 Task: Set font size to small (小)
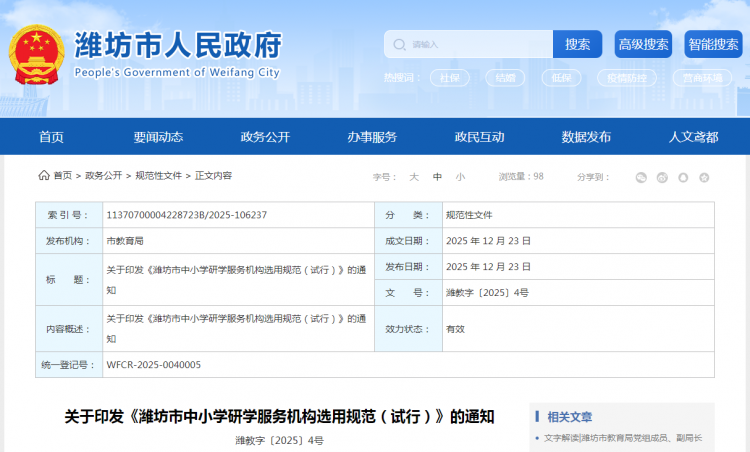click(x=460, y=176)
